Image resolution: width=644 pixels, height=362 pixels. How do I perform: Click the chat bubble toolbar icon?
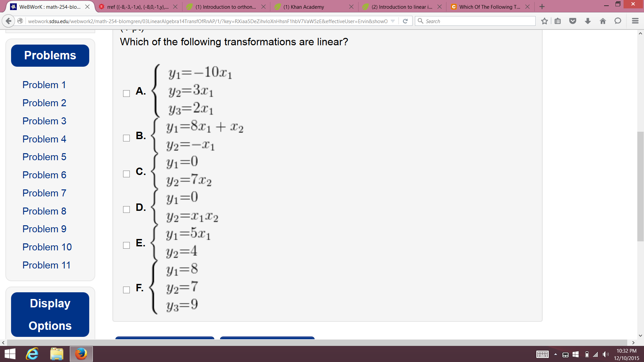tap(618, 21)
